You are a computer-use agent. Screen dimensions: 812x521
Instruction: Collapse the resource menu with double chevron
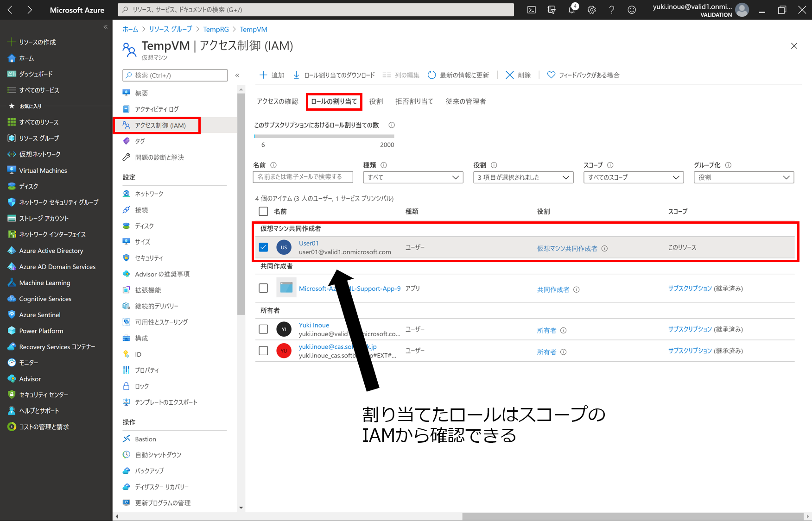tap(237, 75)
